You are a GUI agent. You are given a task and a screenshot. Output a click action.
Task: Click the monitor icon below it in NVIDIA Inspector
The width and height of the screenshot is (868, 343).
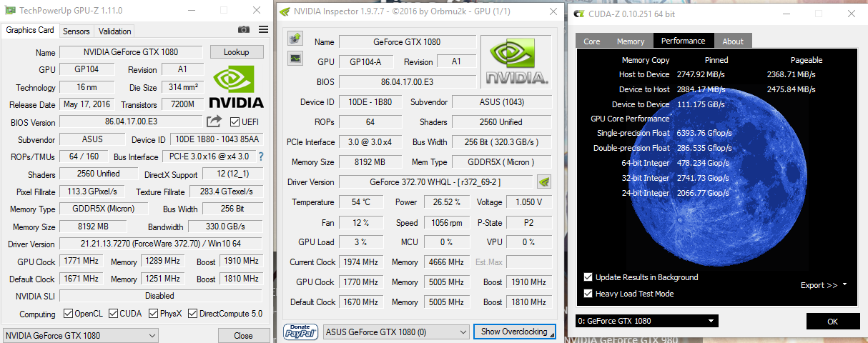(295, 59)
